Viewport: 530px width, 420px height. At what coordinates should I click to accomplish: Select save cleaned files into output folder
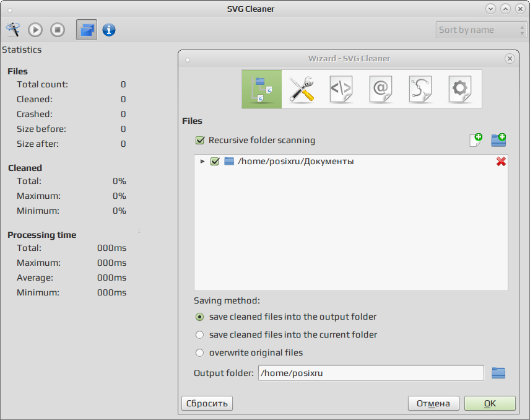coord(200,317)
